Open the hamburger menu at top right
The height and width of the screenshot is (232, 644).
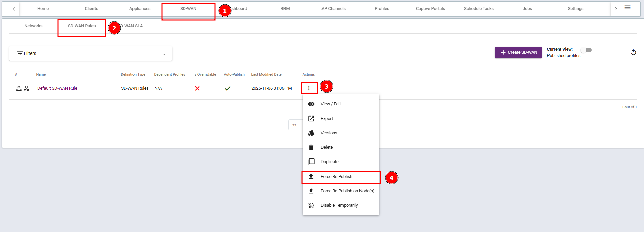pyautogui.click(x=628, y=7)
